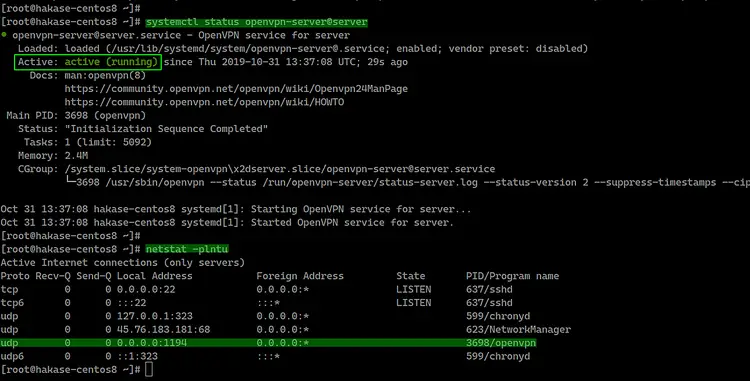Image resolution: width=750 pixels, height=381 pixels.
Task: Open the openvpn wiki HOWTO URL
Action: [204, 102]
